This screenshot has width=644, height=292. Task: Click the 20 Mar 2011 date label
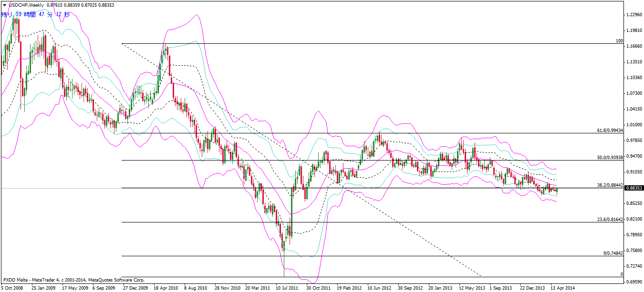click(x=258, y=288)
